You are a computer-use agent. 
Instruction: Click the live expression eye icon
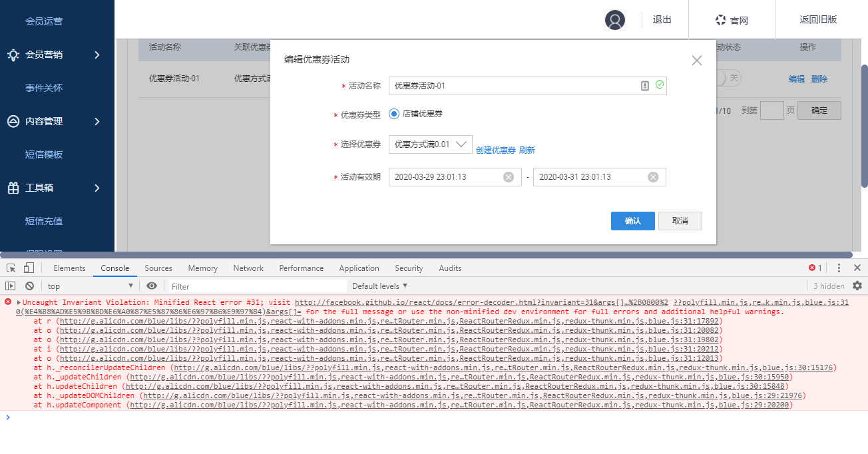click(152, 286)
